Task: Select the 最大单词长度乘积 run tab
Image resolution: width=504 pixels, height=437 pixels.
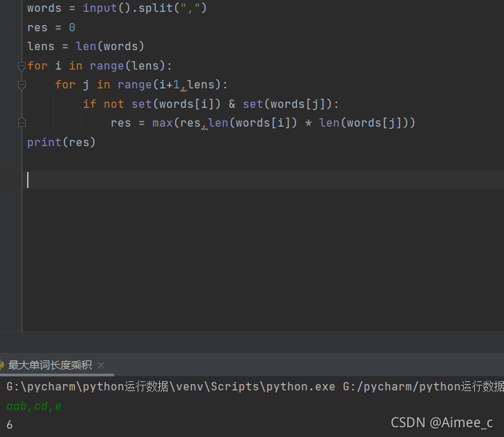Action: tap(50, 365)
